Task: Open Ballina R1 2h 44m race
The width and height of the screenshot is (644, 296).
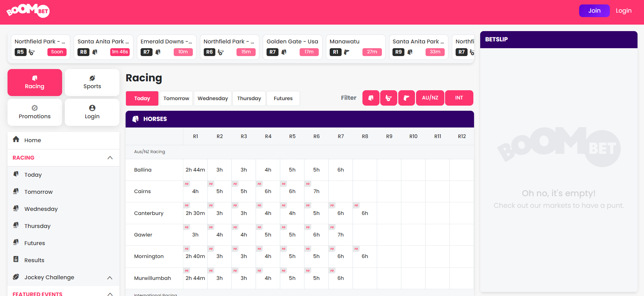Action: tap(195, 170)
